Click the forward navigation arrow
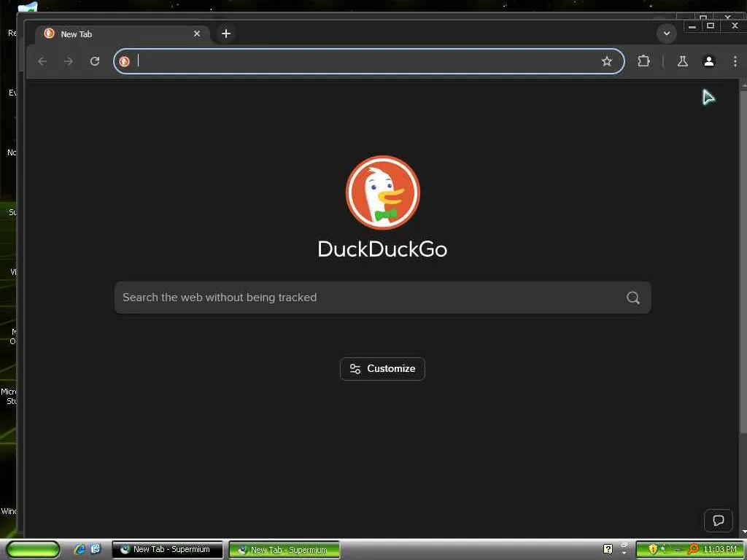This screenshot has height=560, width=747. tap(69, 61)
